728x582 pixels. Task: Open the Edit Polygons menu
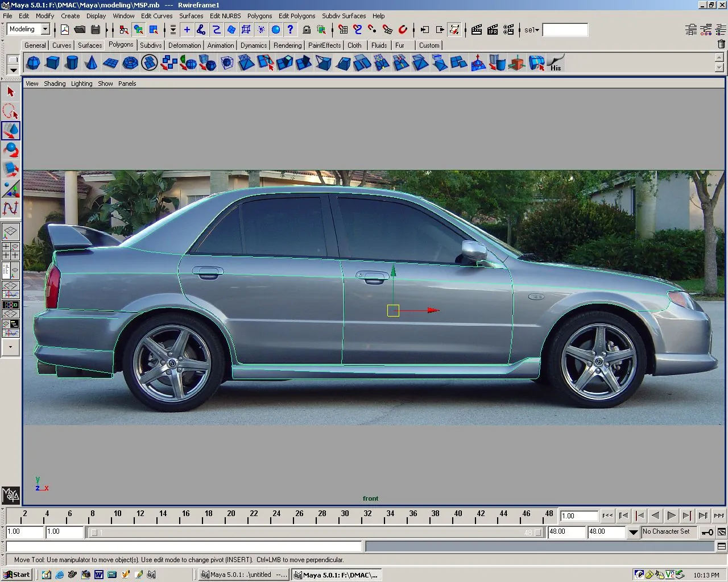(x=296, y=16)
